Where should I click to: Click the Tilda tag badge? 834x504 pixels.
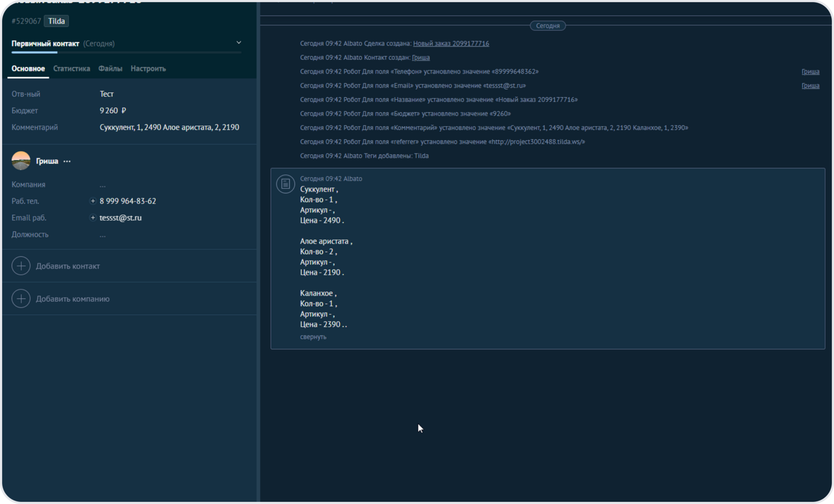pyautogui.click(x=56, y=21)
